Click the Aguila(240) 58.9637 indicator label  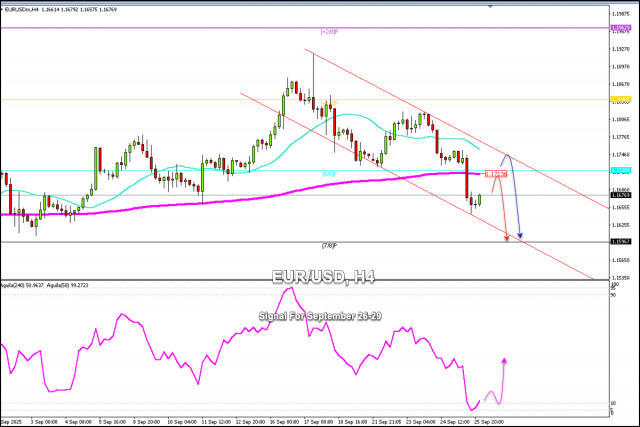pos(21,285)
